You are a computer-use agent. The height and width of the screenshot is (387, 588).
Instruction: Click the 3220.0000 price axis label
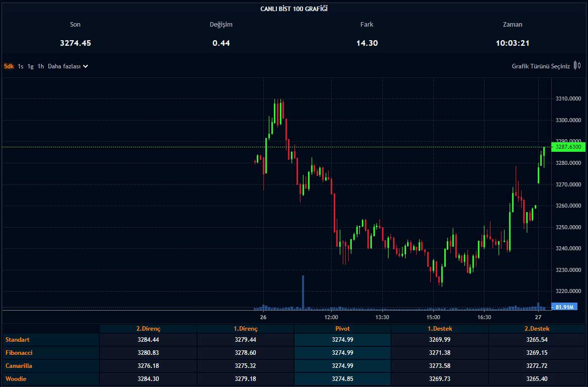tap(568, 291)
